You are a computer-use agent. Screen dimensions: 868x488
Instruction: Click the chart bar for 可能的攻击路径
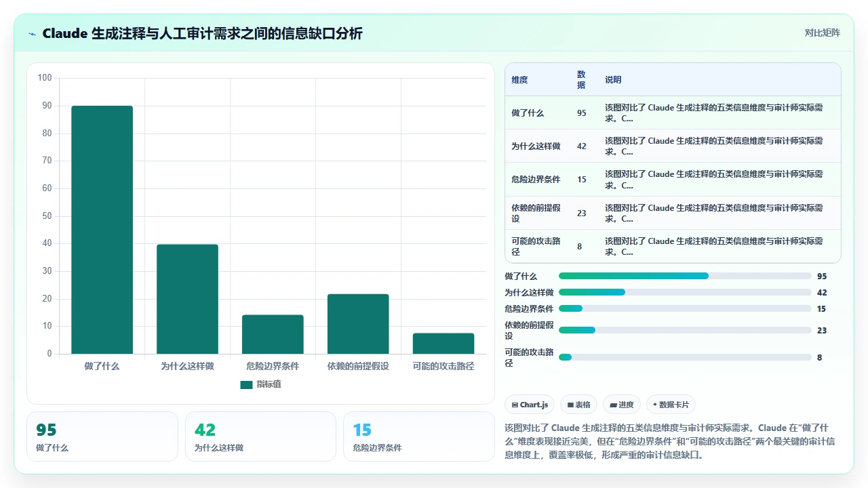pyautogui.click(x=443, y=344)
